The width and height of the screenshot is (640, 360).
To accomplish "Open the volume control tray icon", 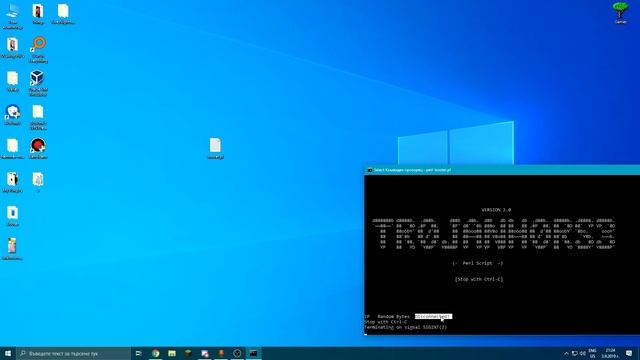I will pyautogui.click(x=582, y=353).
